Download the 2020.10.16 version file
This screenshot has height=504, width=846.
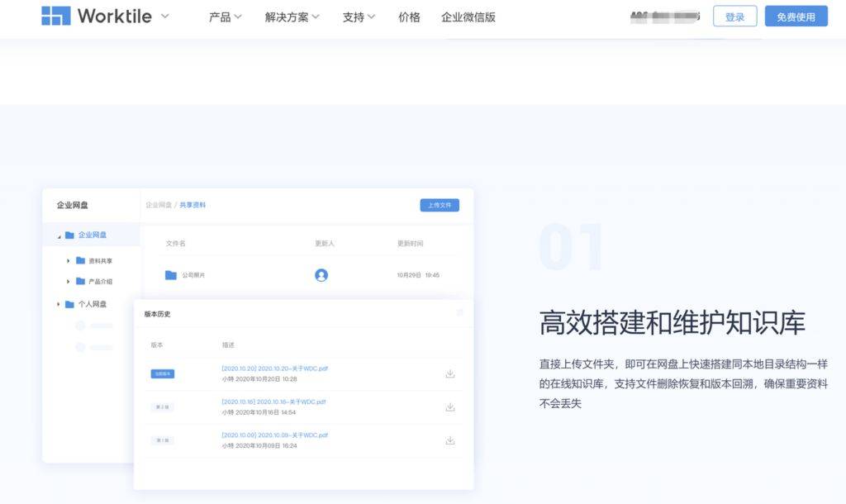click(450, 407)
